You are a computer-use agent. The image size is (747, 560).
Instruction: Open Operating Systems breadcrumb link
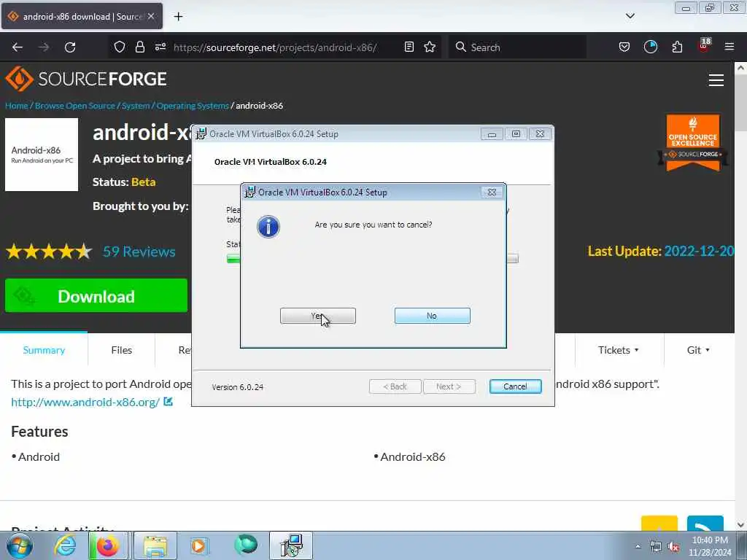[x=193, y=106]
